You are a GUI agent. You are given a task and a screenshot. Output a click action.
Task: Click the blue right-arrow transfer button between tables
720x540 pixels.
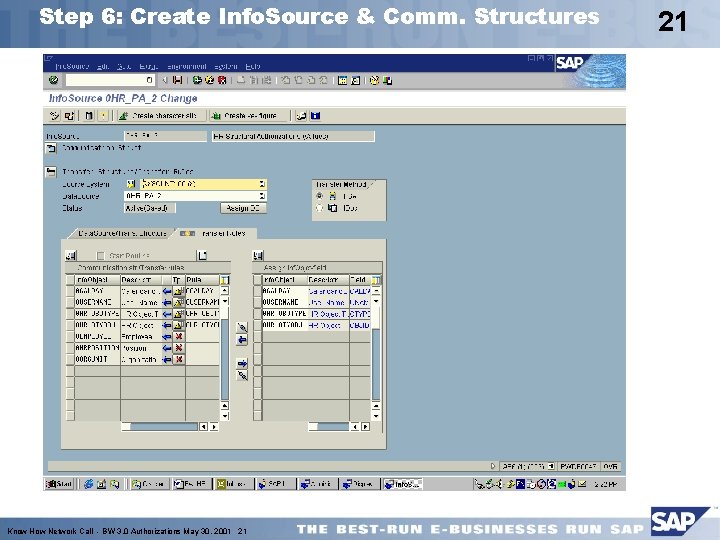click(242, 364)
